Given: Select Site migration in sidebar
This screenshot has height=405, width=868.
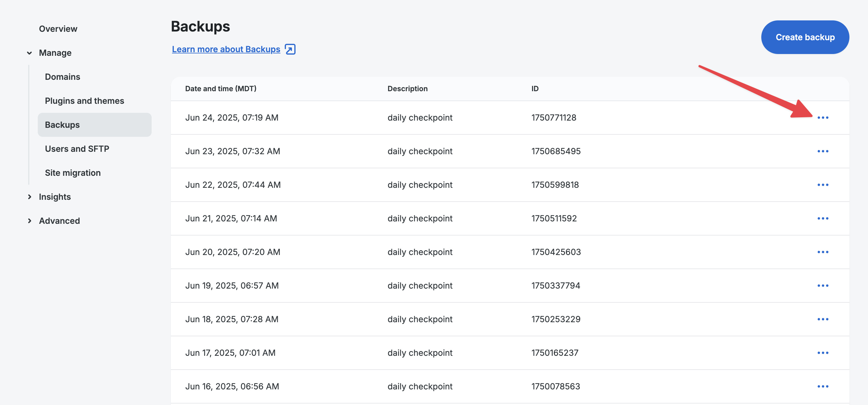Looking at the screenshot, I should 73,173.
